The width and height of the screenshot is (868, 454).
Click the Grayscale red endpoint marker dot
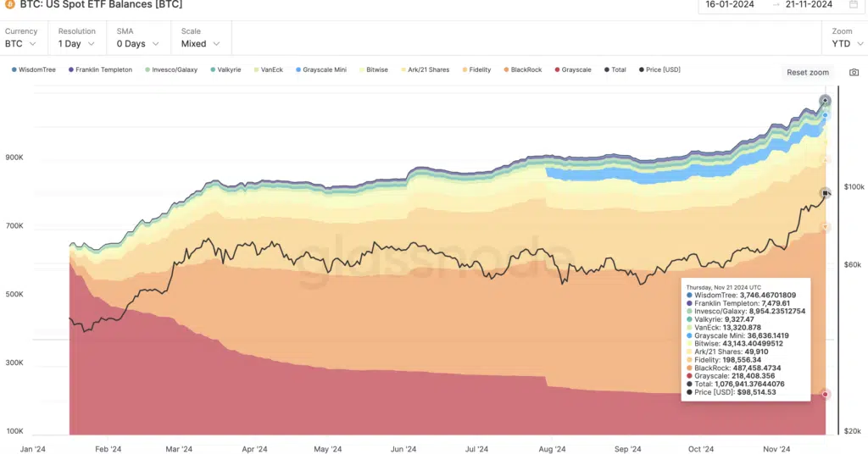click(x=826, y=394)
